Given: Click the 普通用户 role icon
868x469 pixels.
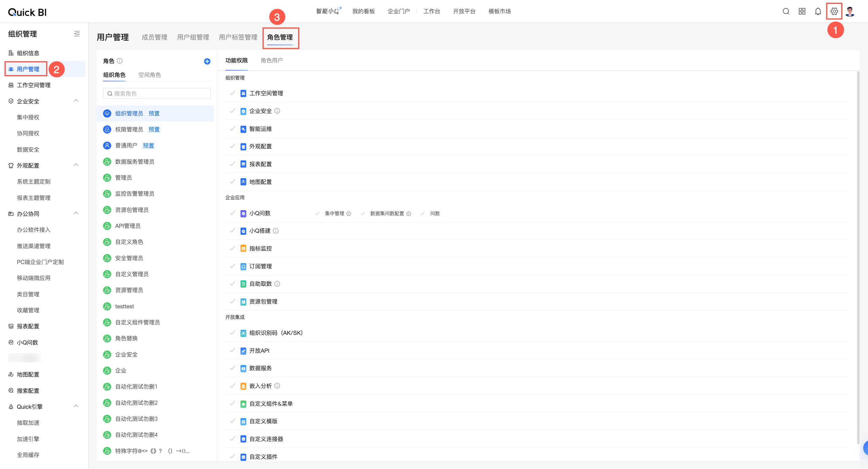Looking at the screenshot, I should click(107, 146).
